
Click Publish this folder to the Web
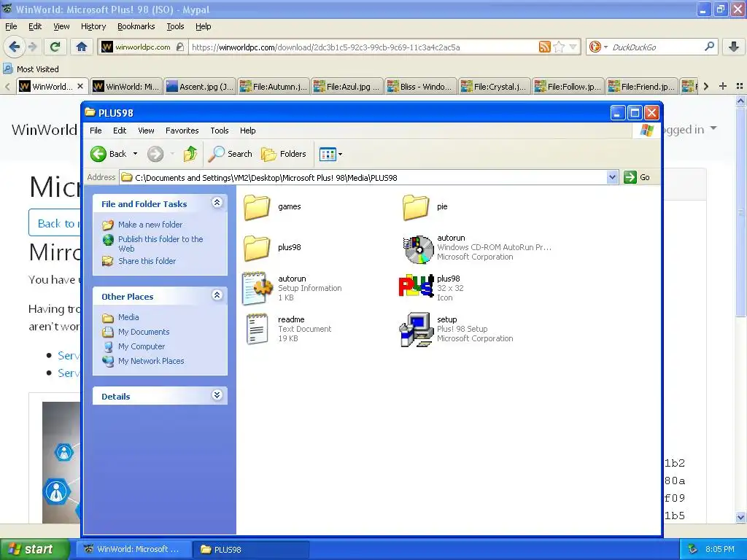[160, 244]
